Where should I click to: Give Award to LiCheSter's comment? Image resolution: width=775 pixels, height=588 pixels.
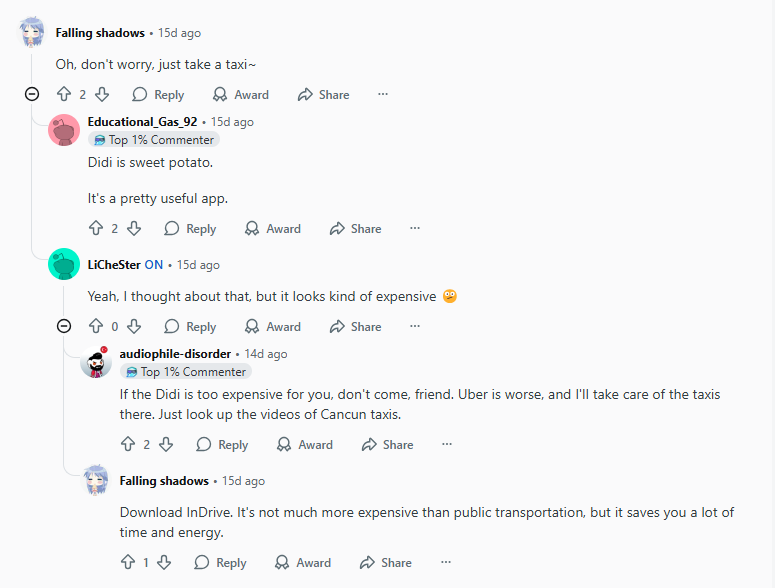(x=272, y=327)
